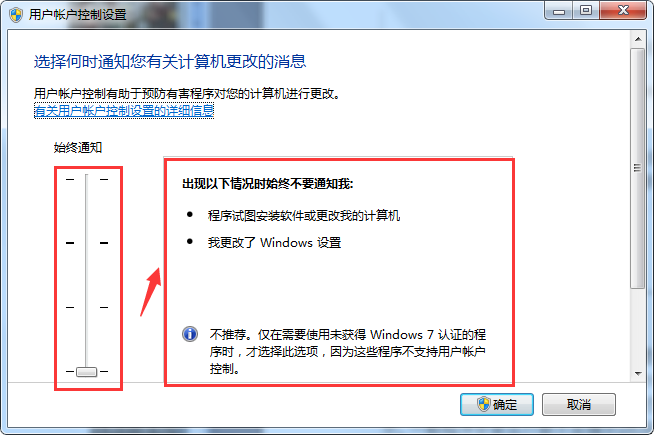Click heading 选择何时通知您有关计算机更改的消息

coord(170,62)
